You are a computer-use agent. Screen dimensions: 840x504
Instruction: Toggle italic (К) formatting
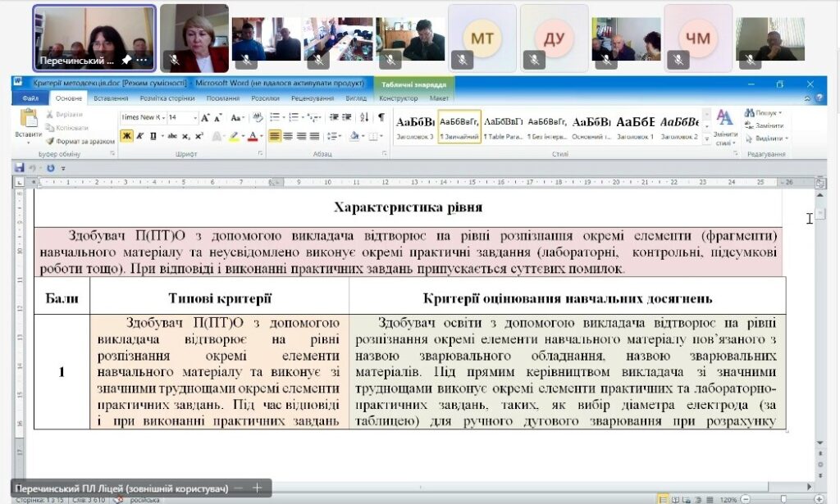click(x=140, y=136)
